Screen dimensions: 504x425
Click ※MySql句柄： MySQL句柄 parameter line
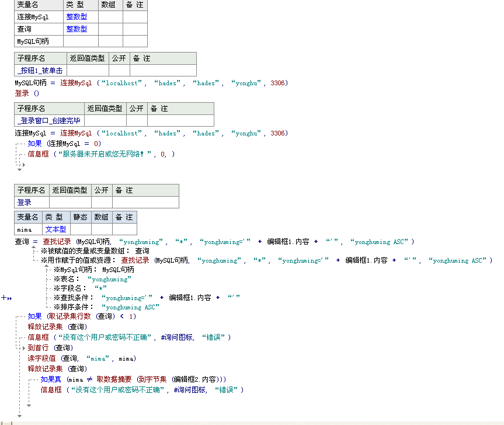94,269
